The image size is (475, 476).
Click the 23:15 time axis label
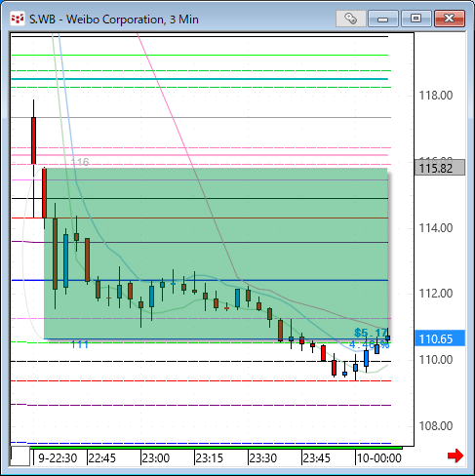[x=210, y=458]
